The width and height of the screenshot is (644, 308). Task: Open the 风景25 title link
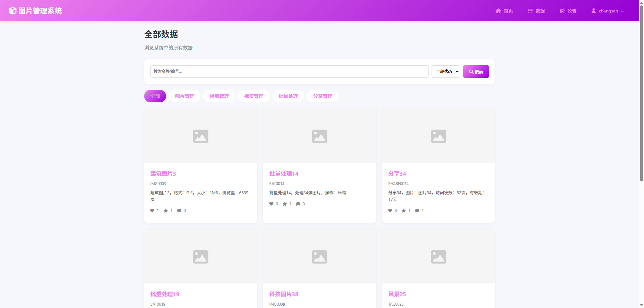(397, 294)
